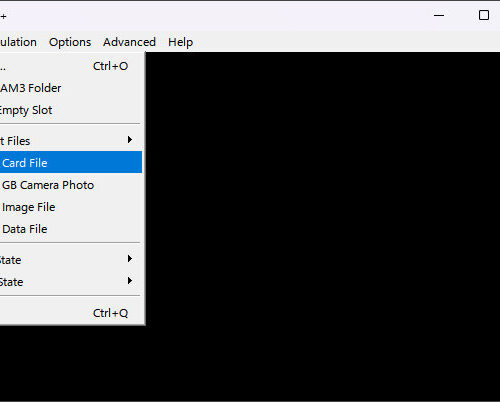This screenshot has height=402, width=500.
Task: Open the Advanced menu
Action: (x=129, y=42)
